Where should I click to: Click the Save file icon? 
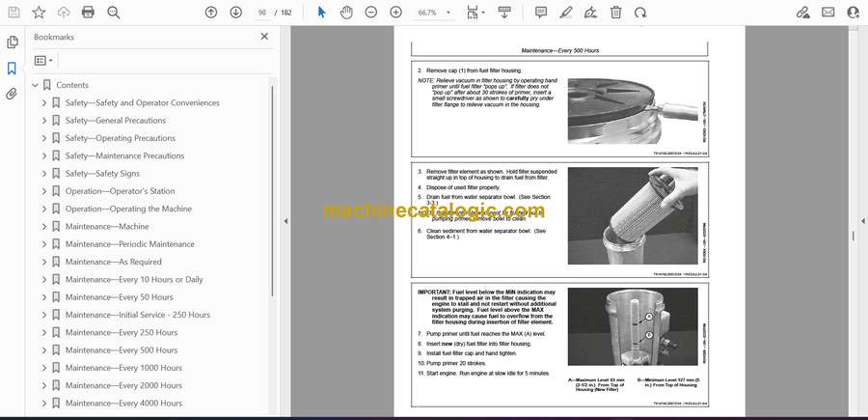(x=14, y=13)
